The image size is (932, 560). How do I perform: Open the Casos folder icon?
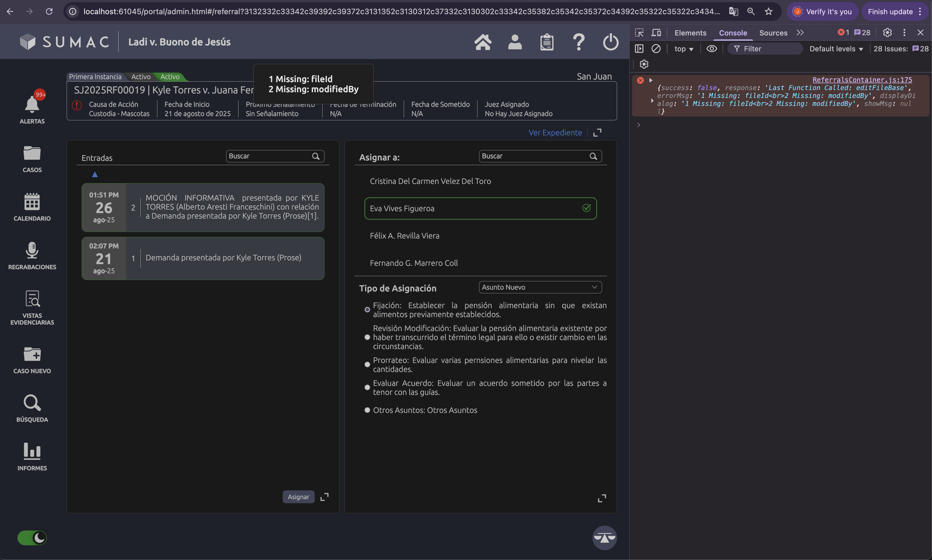click(x=32, y=153)
